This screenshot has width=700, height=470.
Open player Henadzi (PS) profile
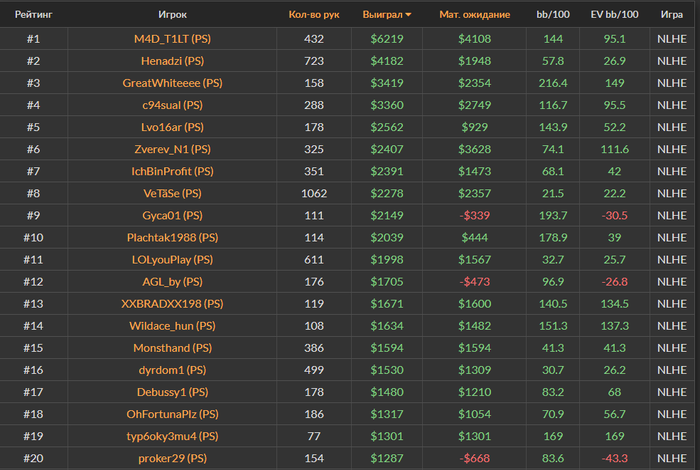tap(172, 61)
